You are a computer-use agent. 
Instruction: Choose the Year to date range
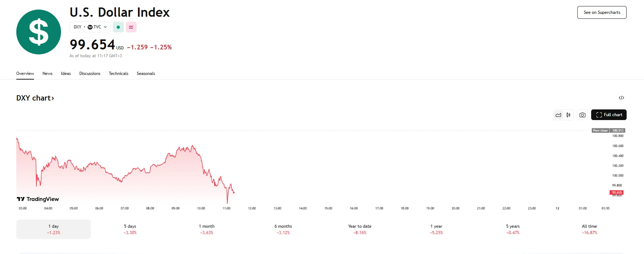[360, 229]
